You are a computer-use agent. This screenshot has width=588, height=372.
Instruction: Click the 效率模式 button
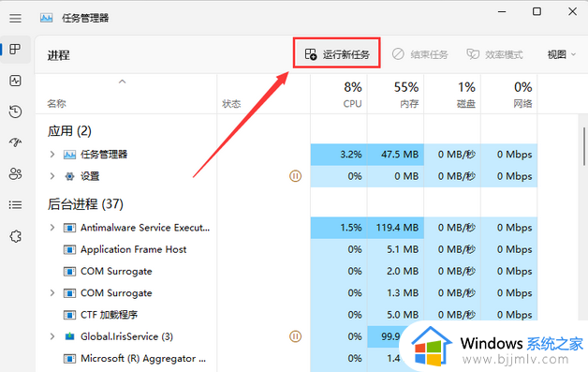494,54
